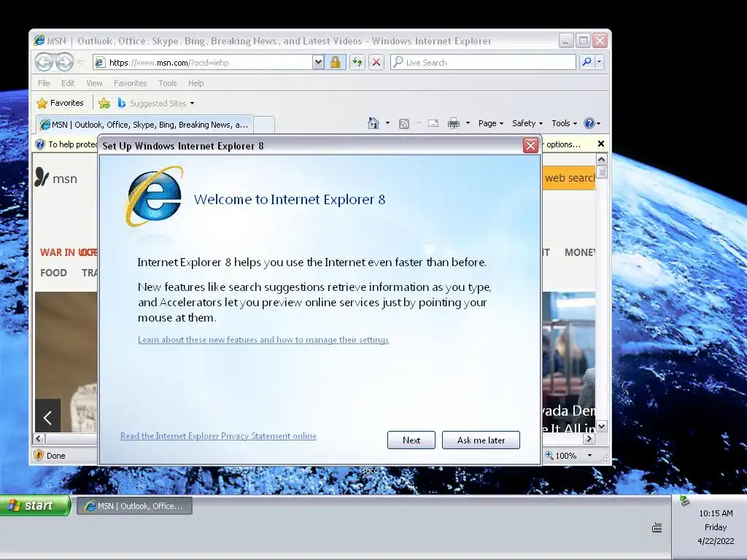Click the 100% zoom level button

coord(561,455)
